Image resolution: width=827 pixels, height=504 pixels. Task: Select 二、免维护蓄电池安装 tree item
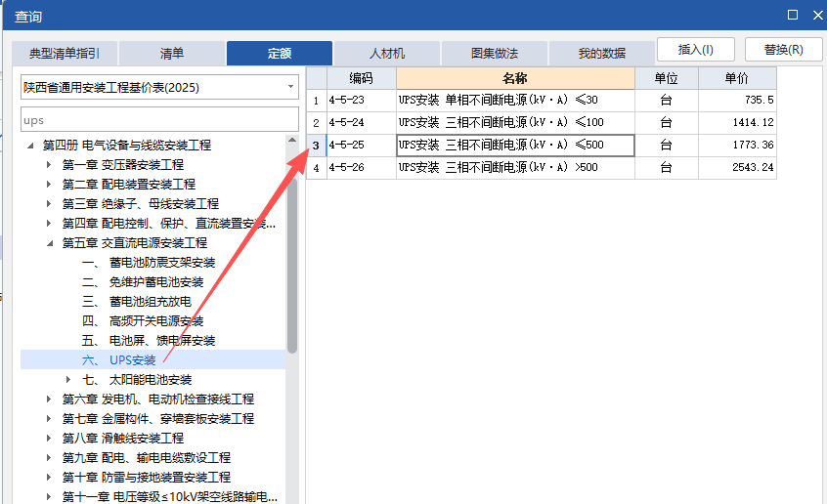[143, 282]
